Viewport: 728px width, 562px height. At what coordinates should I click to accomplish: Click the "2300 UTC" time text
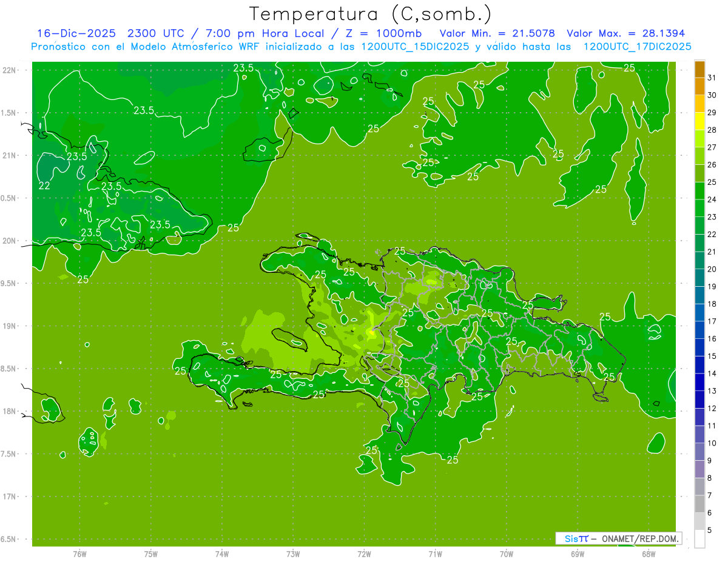coord(155,33)
